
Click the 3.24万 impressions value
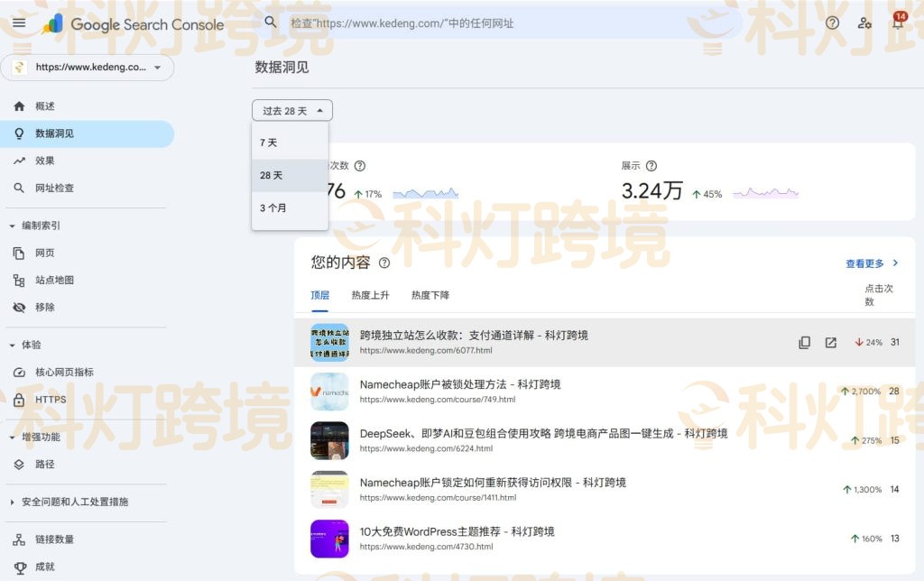[x=651, y=191]
